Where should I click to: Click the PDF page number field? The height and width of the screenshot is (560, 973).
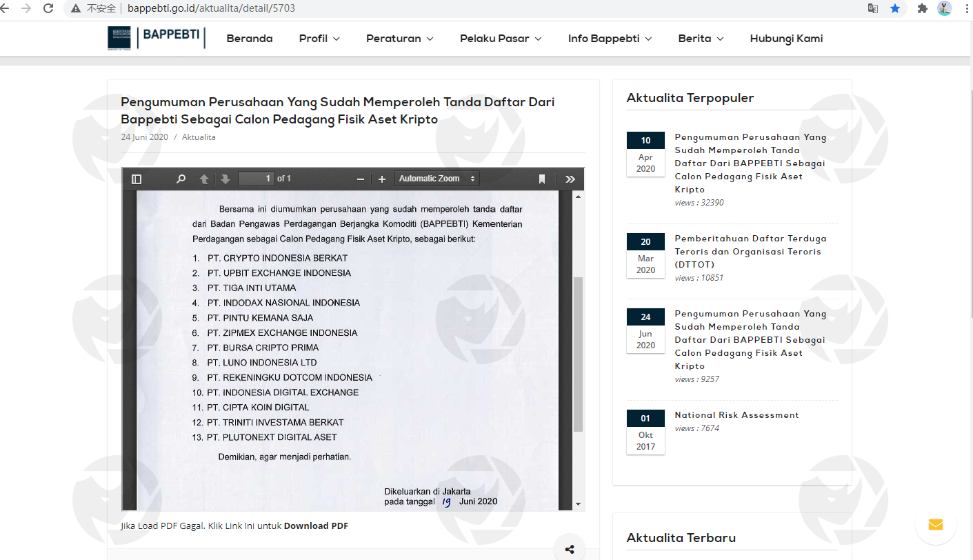(256, 179)
